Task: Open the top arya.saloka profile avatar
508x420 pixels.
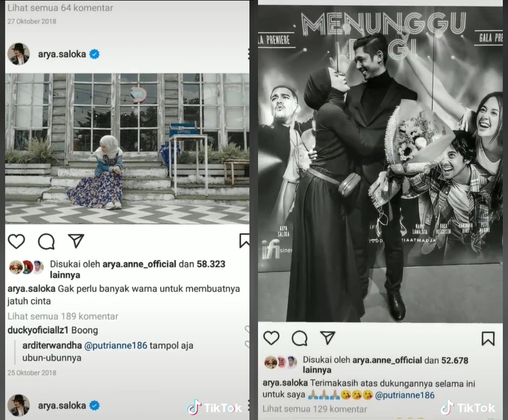Action: [x=19, y=54]
